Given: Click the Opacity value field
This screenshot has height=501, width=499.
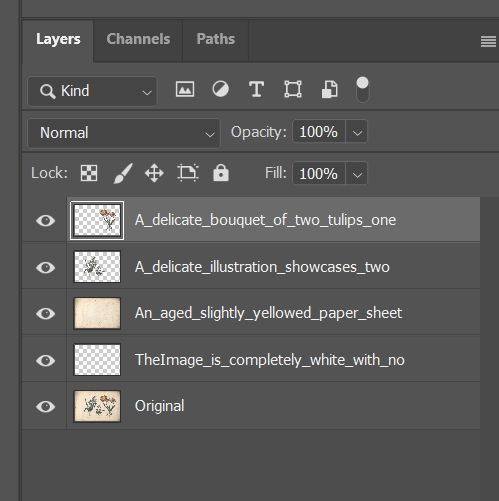Looking at the screenshot, I should [319, 132].
